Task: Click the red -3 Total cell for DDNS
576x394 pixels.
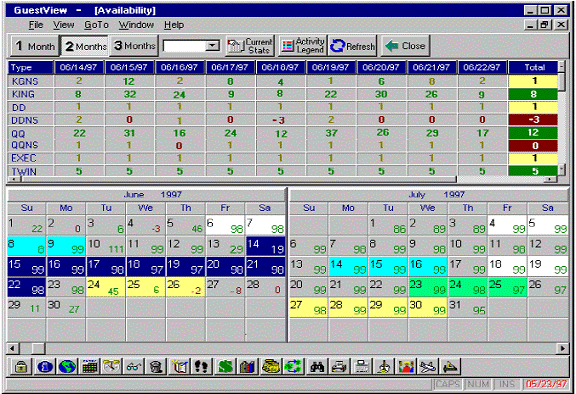Action: [533, 120]
